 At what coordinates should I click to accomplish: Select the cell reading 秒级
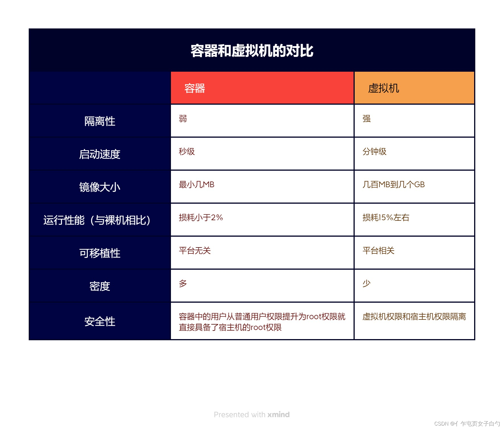point(262,154)
